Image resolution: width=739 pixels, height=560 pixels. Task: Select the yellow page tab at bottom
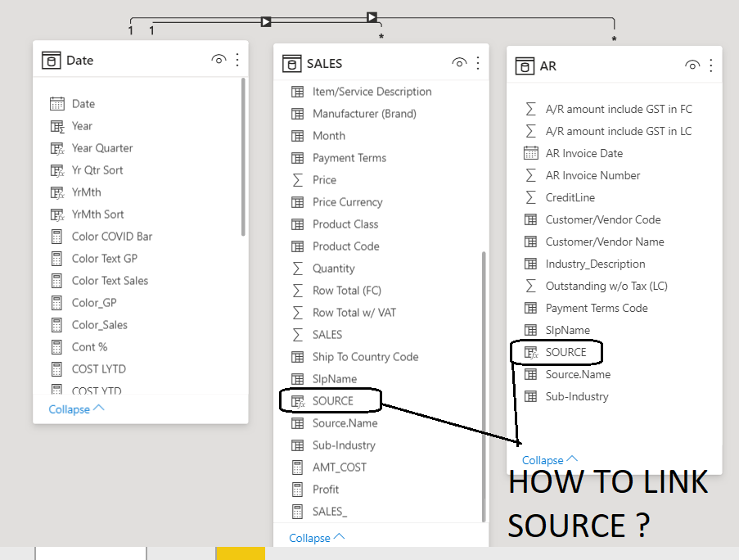point(241,553)
